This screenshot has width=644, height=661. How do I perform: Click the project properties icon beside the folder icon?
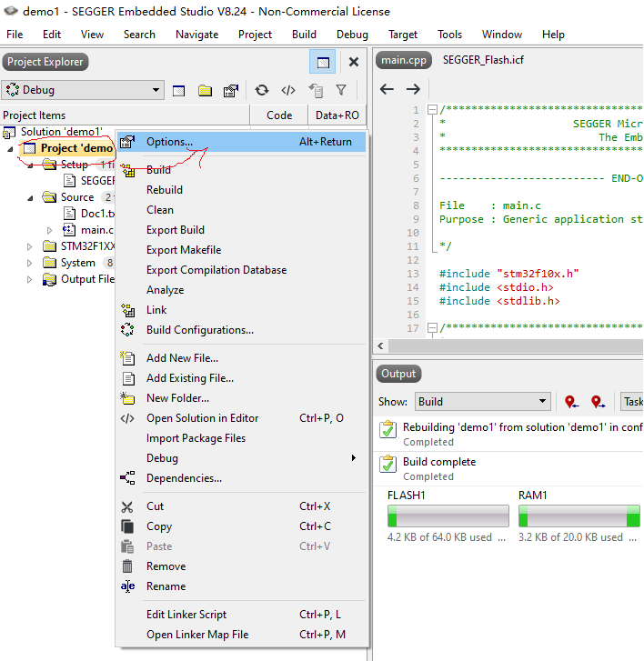(x=231, y=90)
